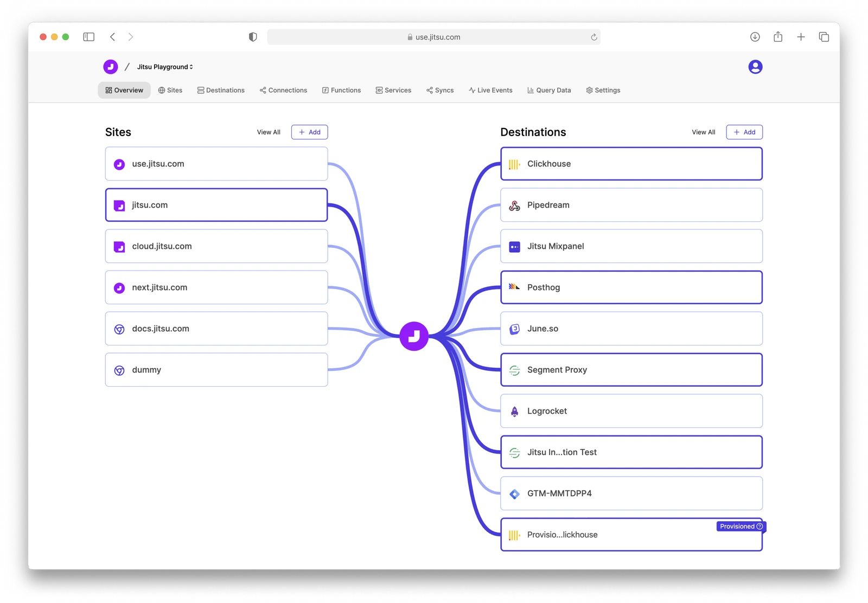The image size is (868, 603).
Task: View the Live Events tab
Action: point(490,90)
